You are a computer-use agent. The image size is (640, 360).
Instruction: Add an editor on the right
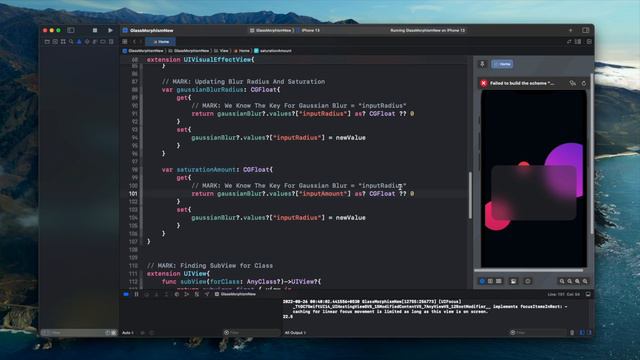point(589,42)
